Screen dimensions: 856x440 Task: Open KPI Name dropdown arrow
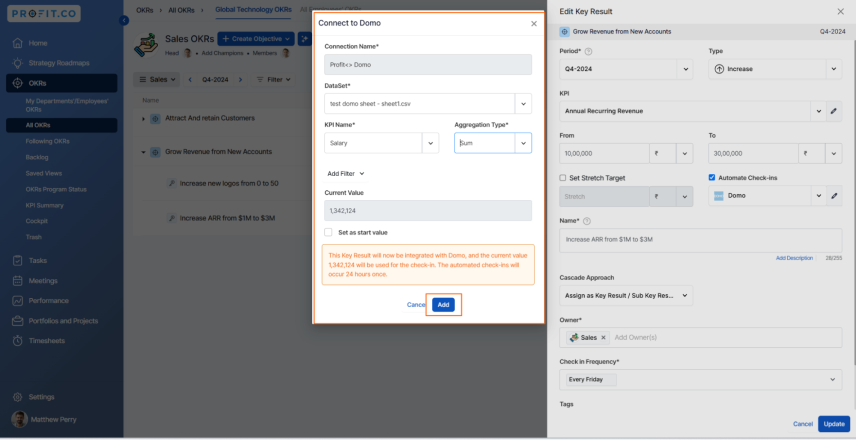pyautogui.click(x=431, y=143)
